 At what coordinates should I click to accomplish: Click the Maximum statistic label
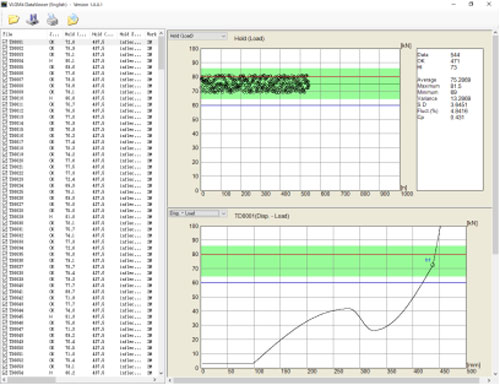pyautogui.click(x=428, y=86)
